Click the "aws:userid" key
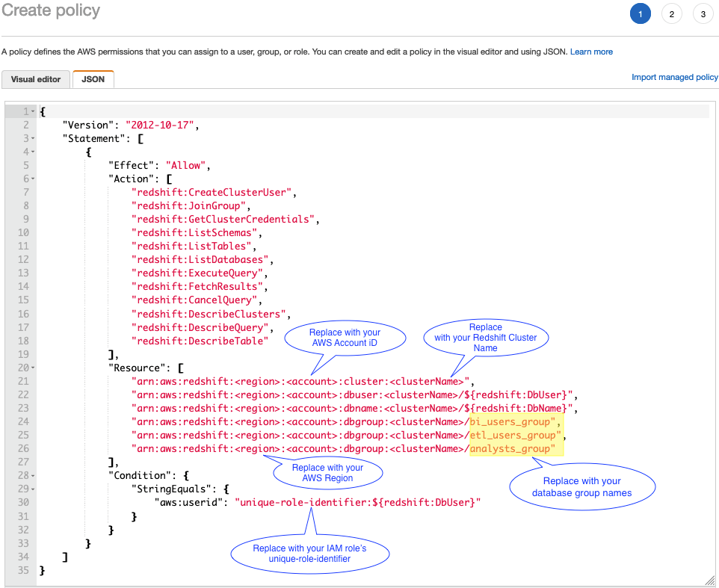This screenshot has width=719, height=588. coord(189,502)
